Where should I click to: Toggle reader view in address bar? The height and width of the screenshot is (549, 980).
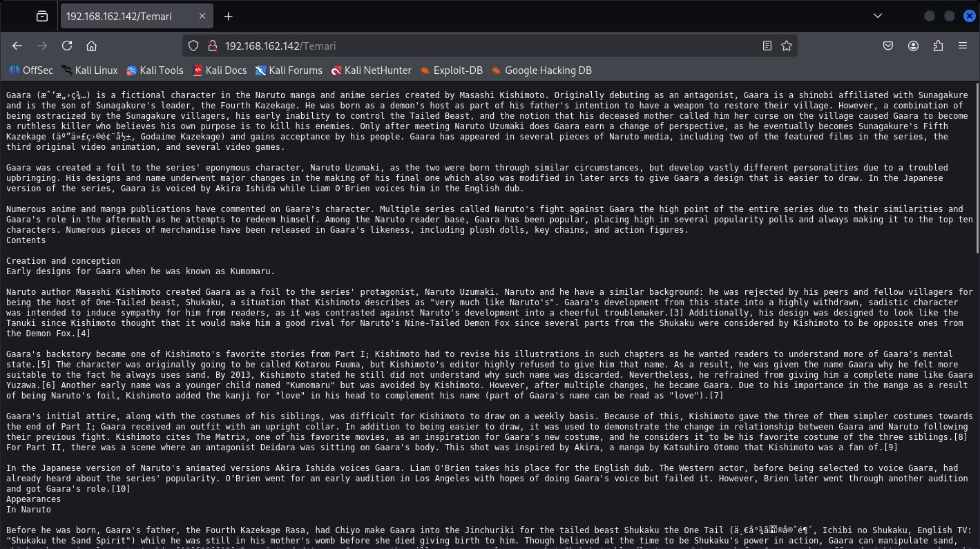[x=767, y=46]
